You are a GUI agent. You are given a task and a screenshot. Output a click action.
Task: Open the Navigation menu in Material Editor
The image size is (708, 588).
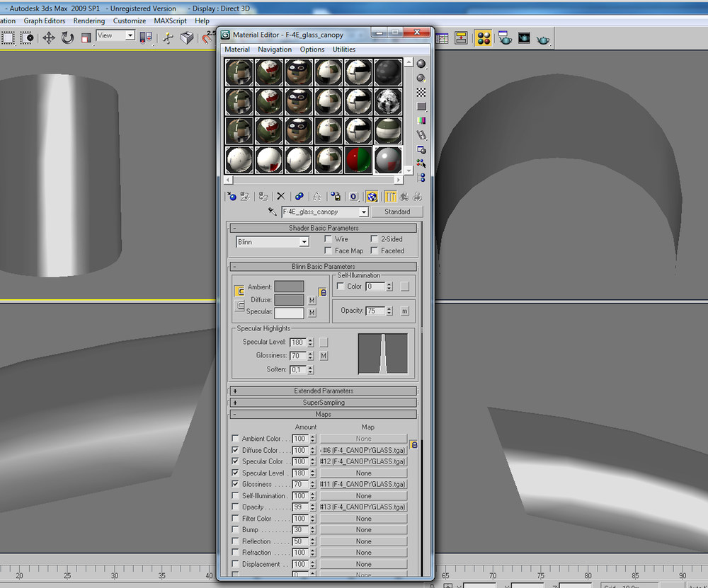point(275,50)
